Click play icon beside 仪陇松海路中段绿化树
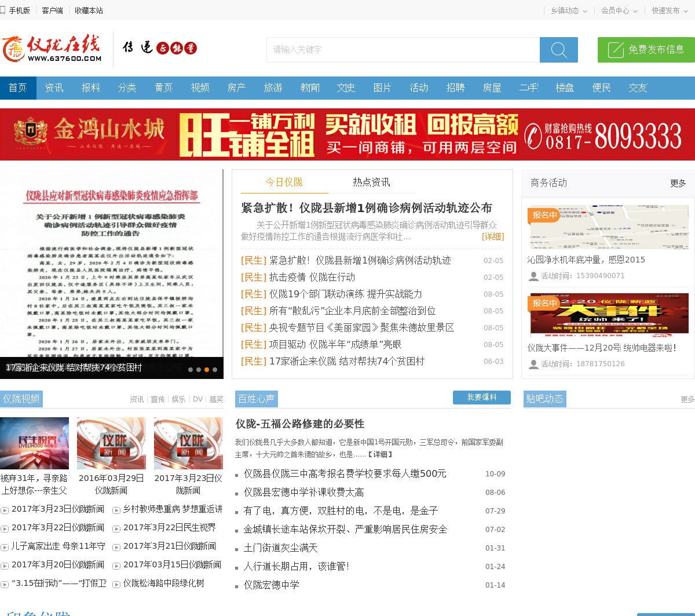695x616 pixels. click(116, 584)
